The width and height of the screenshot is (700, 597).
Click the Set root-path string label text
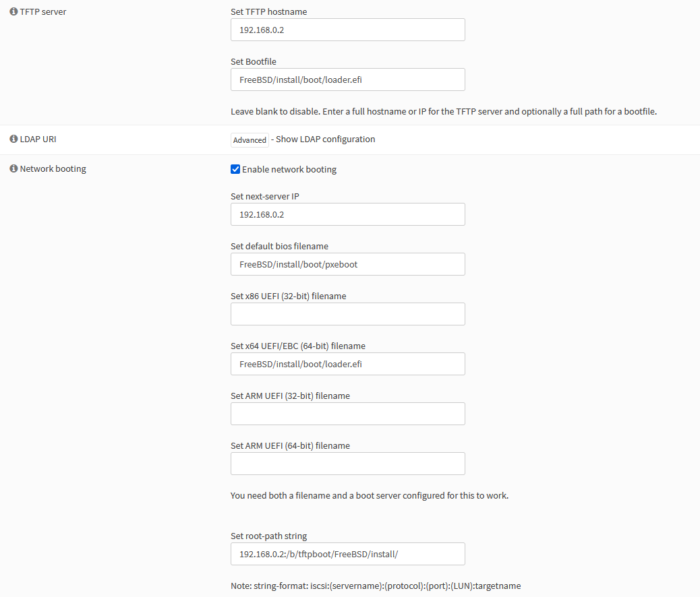tap(268, 536)
